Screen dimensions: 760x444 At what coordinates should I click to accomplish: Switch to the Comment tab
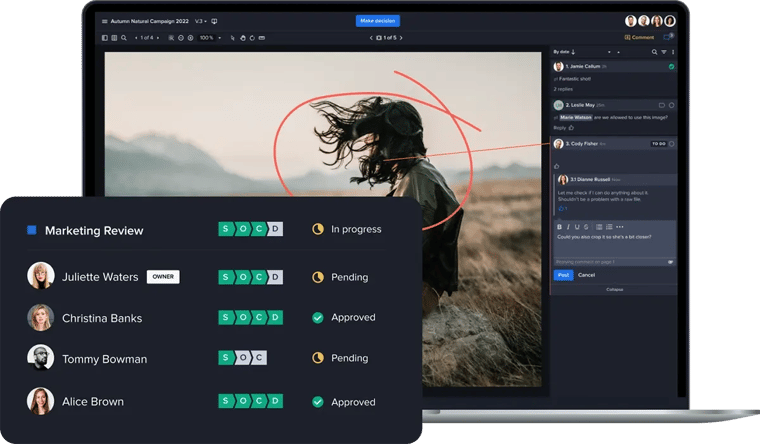(640, 37)
